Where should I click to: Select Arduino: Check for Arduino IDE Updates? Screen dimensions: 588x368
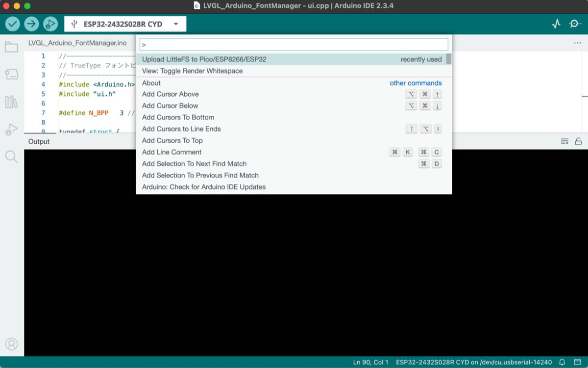pos(294,187)
